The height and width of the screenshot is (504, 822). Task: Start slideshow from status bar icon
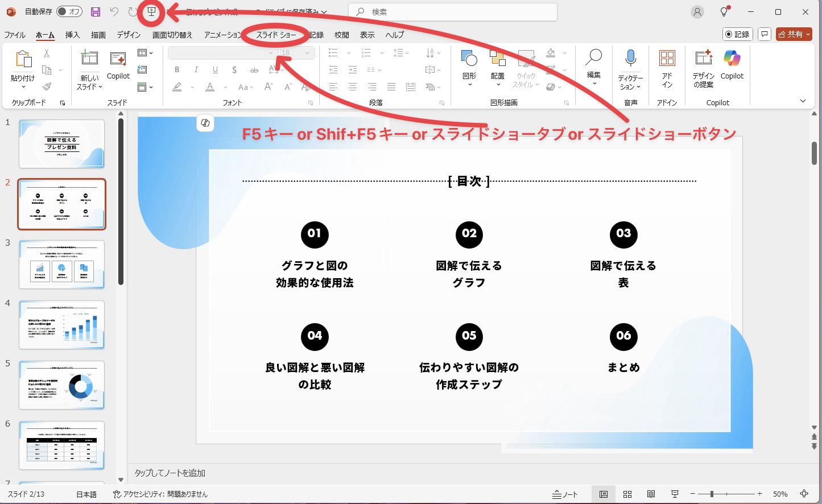[x=675, y=494]
